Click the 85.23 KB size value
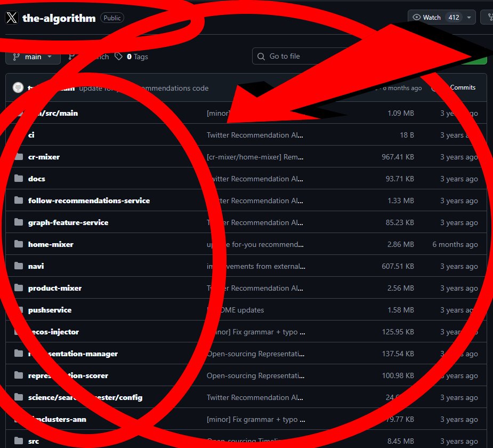The height and width of the screenshot is (448, 493). coord(400,222)
